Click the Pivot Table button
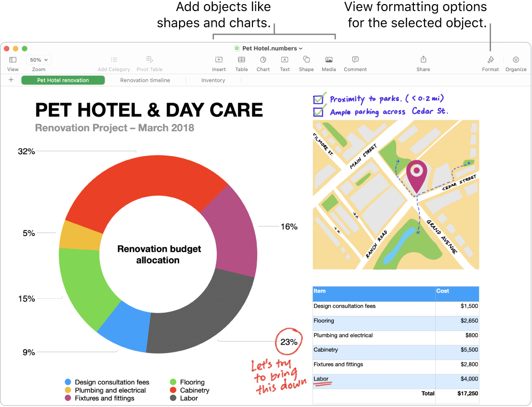Image resolution: width=532 pixels, height=407 pixels. pyautogui.click(x=149, y=63)
